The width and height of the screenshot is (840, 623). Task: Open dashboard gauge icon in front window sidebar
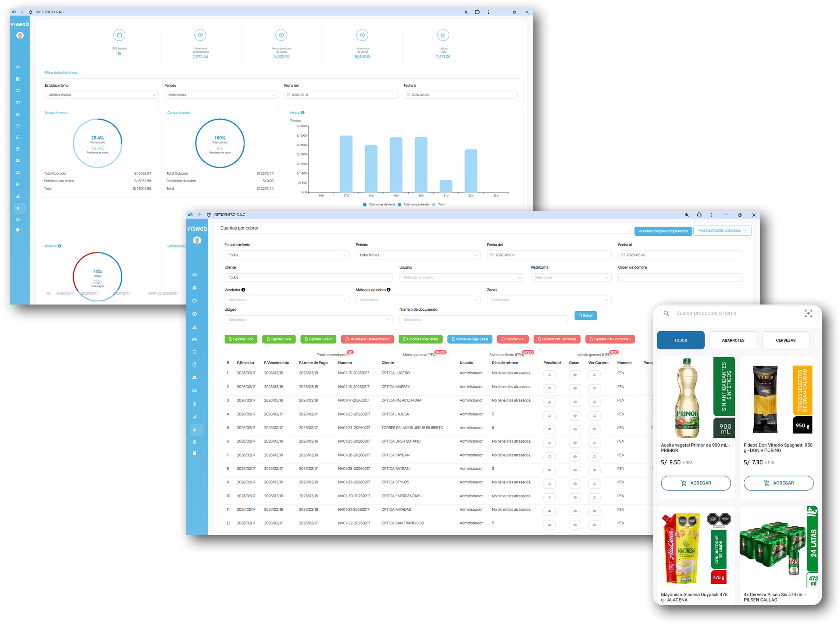[x=195, y=275]
